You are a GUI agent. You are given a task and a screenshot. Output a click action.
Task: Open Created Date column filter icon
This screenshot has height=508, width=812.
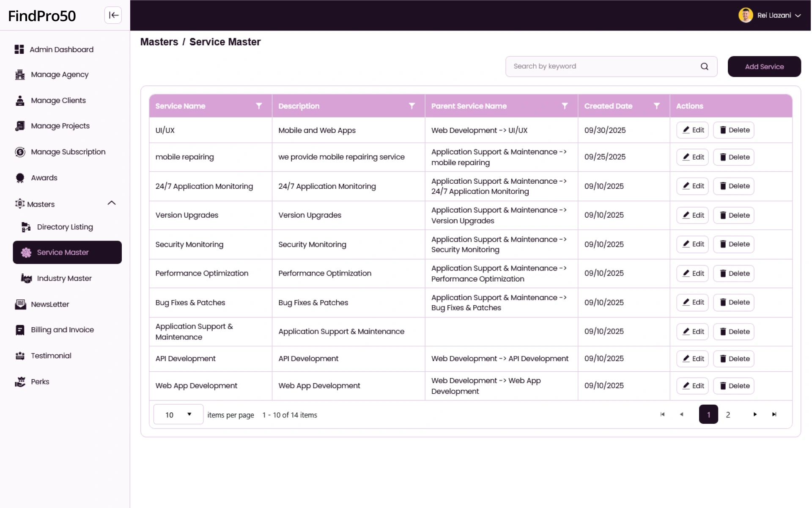point(656,106)
